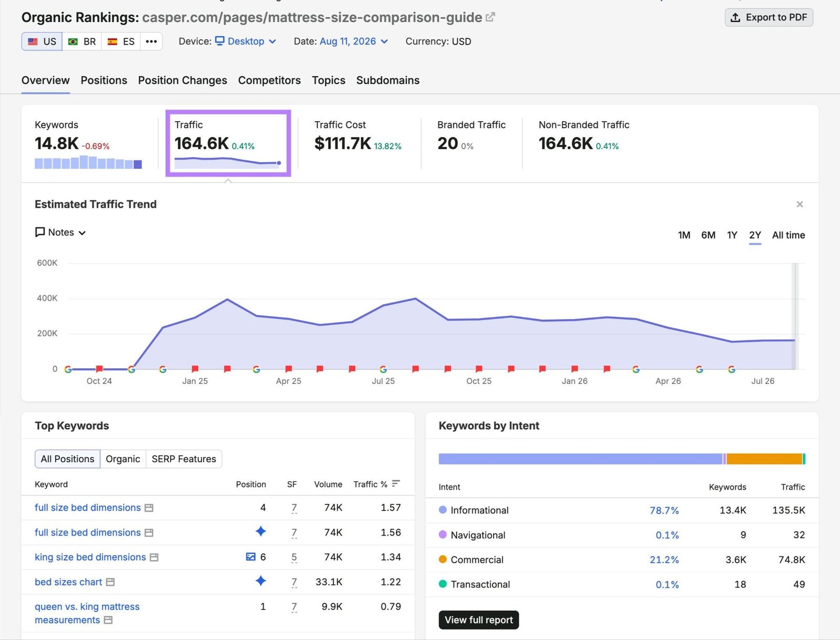Filter Top Keywords by Organic
This screenshot has width=840, height=640.
coord(123,459)
